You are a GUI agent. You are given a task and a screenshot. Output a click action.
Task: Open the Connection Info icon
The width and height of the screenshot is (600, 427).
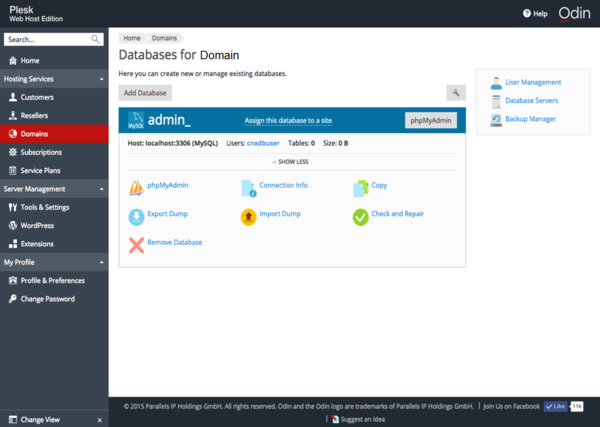(x=249, y=187)
